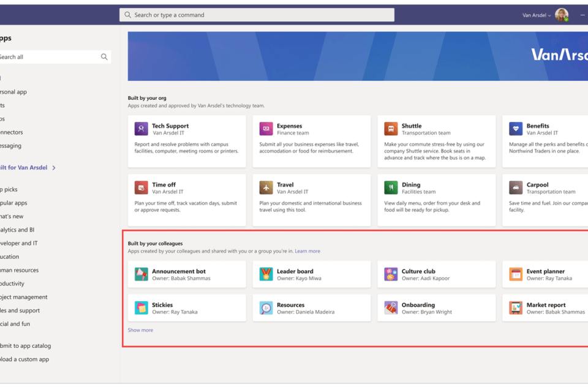Screen dimensions: 588x392
Task: Click the Search or type a command box
Action: tap(257, 15)
